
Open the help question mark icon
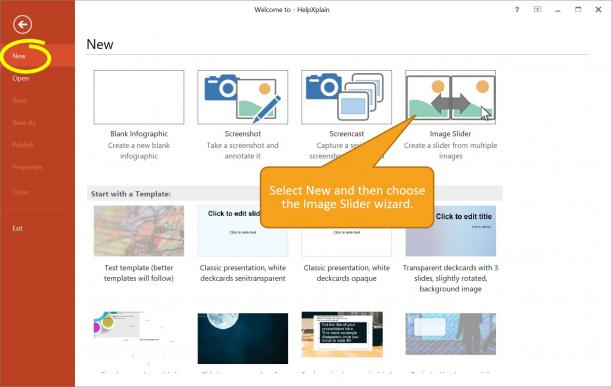pyautogui.click(x=517, y=10)
